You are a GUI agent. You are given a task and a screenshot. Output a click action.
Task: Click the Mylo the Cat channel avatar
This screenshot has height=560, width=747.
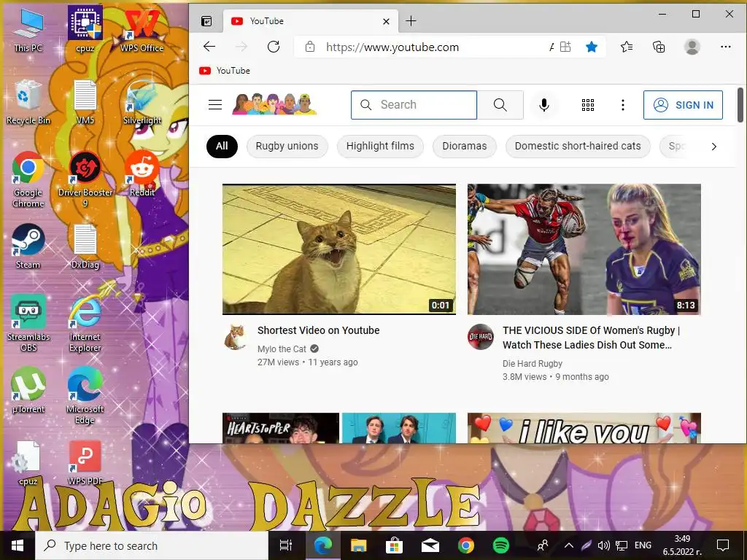click(236, 337)
